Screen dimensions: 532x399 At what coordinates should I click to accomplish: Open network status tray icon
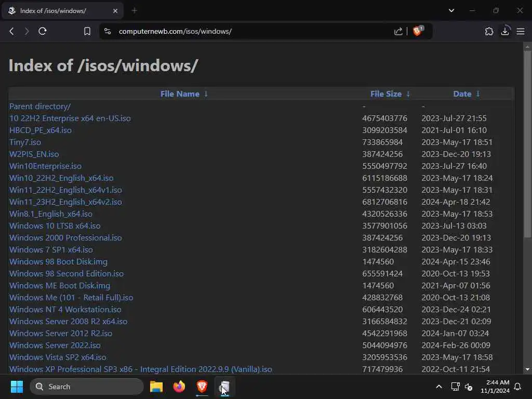[455, 387]
